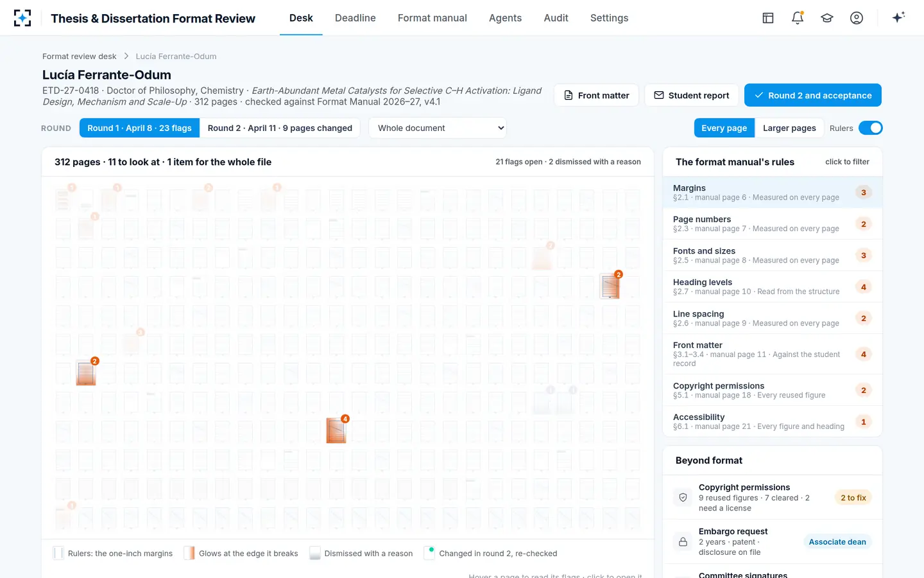Viewport: 924px width, 578px height.
Task: Click the graduation cap icon
Action: point(827,18)
